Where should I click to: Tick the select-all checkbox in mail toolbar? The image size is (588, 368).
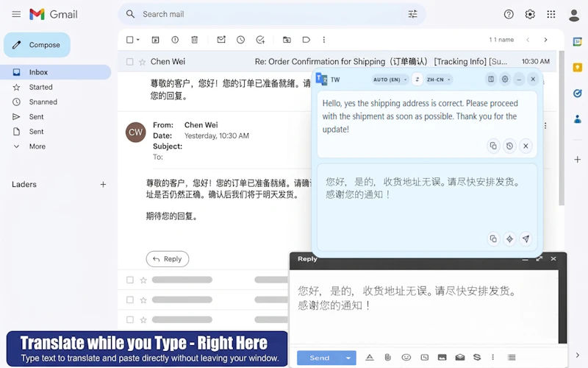130,40
